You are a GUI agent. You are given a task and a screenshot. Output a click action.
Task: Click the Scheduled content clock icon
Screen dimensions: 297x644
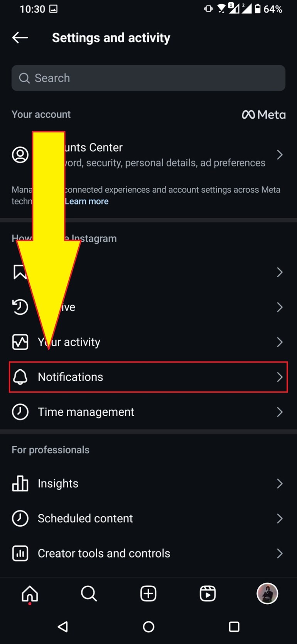pyautogui.click(x=20, y=519)
